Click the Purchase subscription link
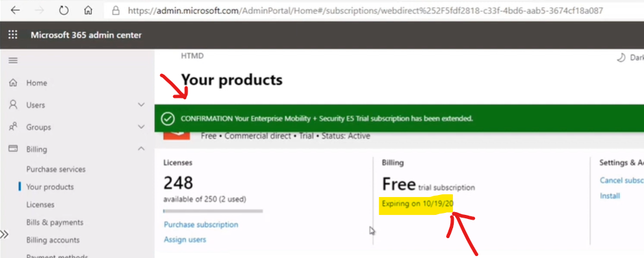This screenshot has height=258, width=644. [x=201, y=224]
